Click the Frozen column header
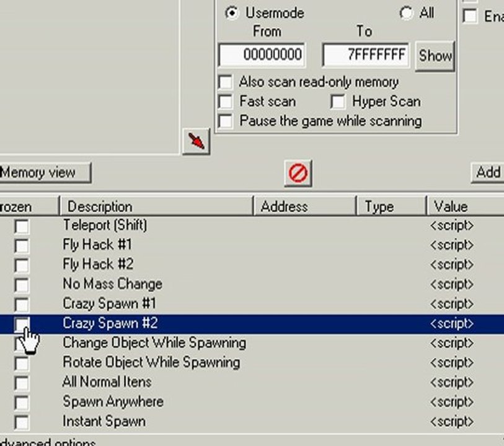 tap(29, 206)
